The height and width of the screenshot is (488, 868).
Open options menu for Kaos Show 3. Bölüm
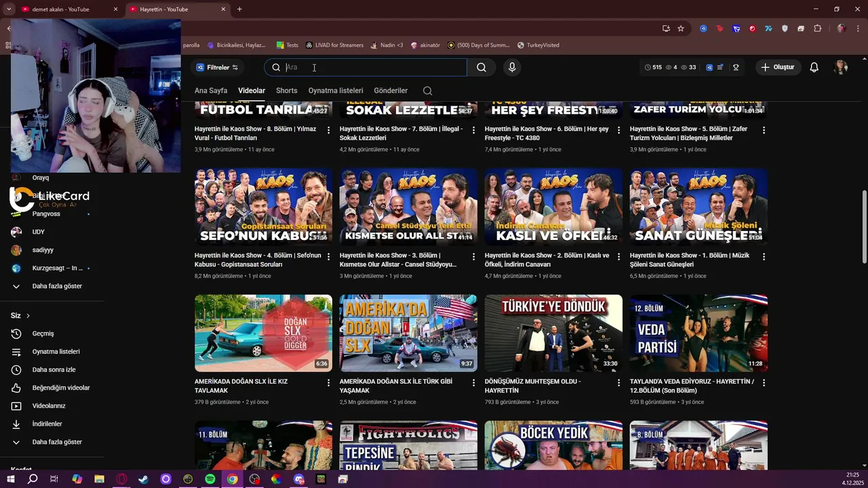[473, 257]
